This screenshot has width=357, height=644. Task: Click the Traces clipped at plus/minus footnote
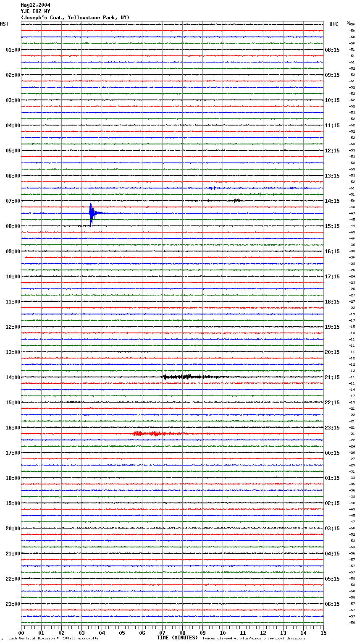[254, 638]
